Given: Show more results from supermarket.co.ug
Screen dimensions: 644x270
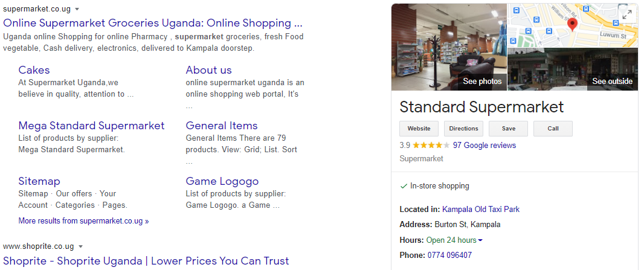Looking at the screenshot, I should 83,221.
